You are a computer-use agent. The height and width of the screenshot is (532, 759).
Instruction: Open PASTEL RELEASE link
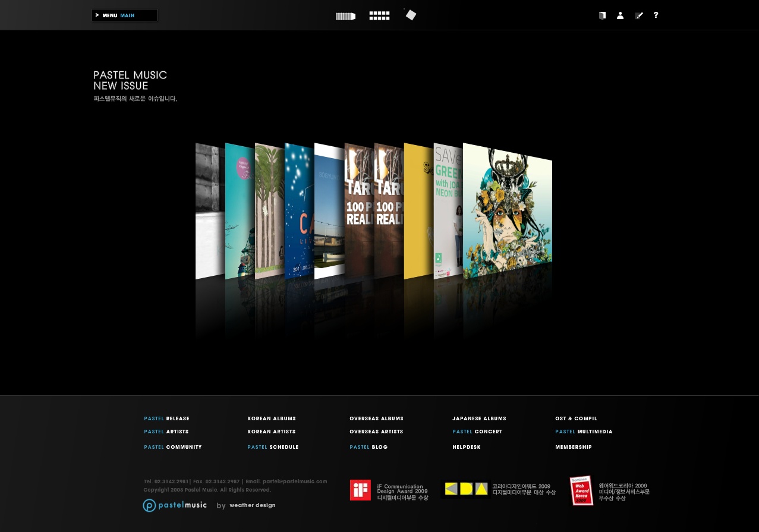click(x=166, y=418)
